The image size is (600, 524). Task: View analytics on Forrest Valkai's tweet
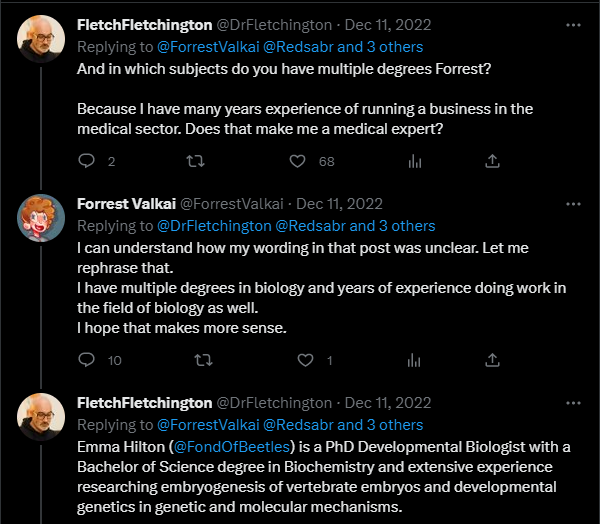coord(414,360)
